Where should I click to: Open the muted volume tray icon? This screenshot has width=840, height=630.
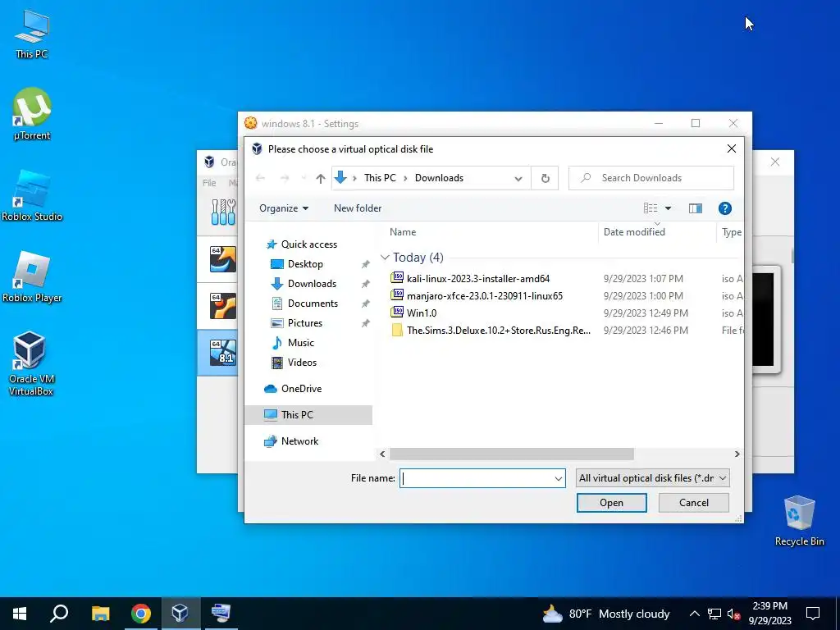coord(733,614)
